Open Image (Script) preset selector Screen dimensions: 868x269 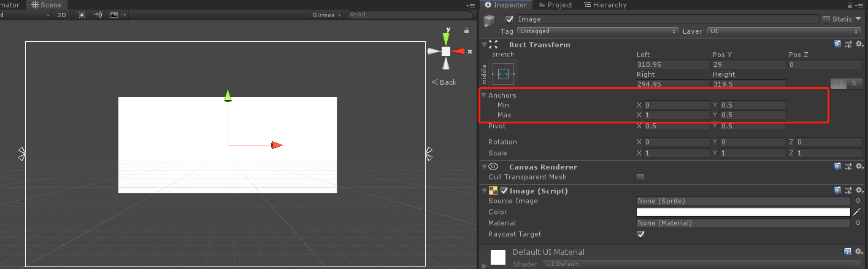(x=848, y=191)
